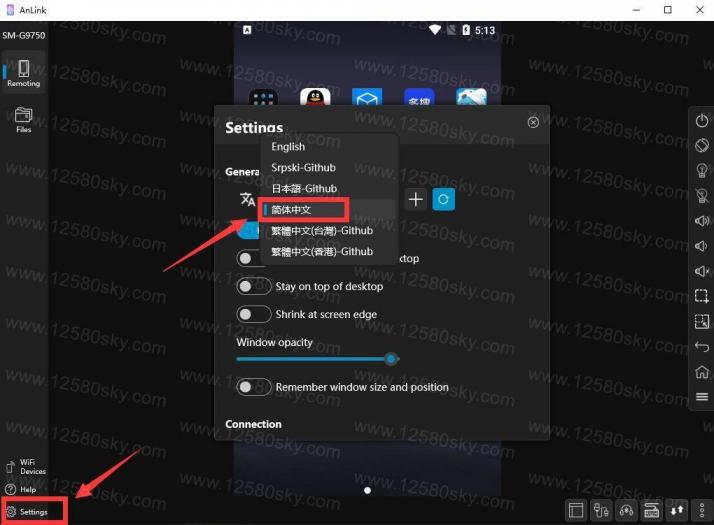Viewport: 714px width, 525px height.
Task: Click the up-down arrows transfer icon
Action: pyautogui.click(x=677, y=510)
